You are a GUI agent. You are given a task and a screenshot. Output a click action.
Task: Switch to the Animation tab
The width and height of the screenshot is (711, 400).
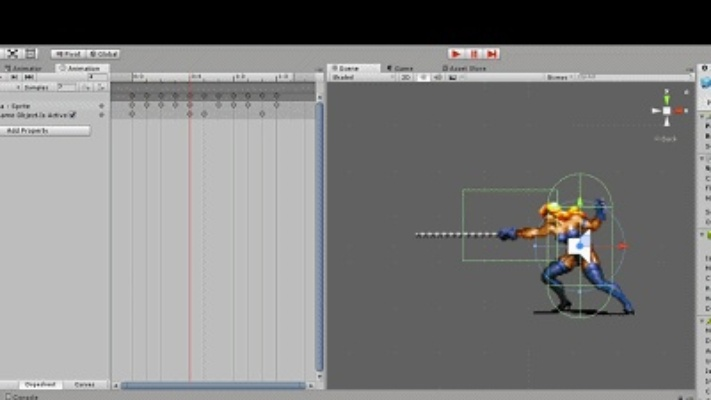tap(80, 68)
